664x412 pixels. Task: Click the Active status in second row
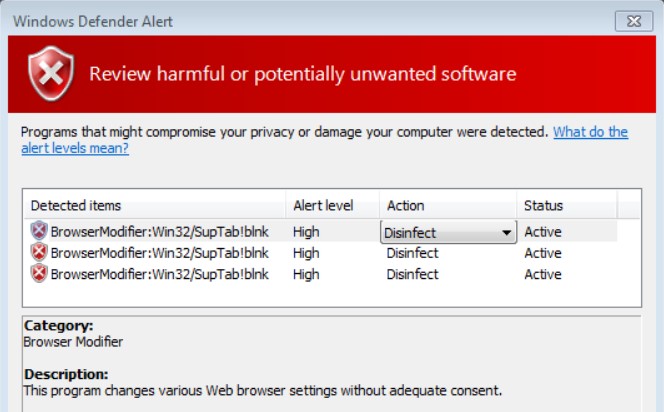[x=543, y=253]
